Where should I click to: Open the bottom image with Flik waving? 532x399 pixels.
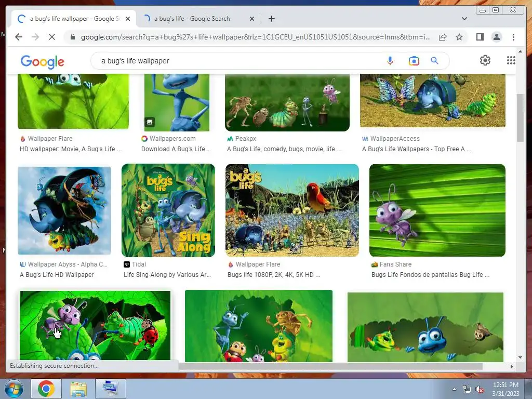tap(259, 326)
